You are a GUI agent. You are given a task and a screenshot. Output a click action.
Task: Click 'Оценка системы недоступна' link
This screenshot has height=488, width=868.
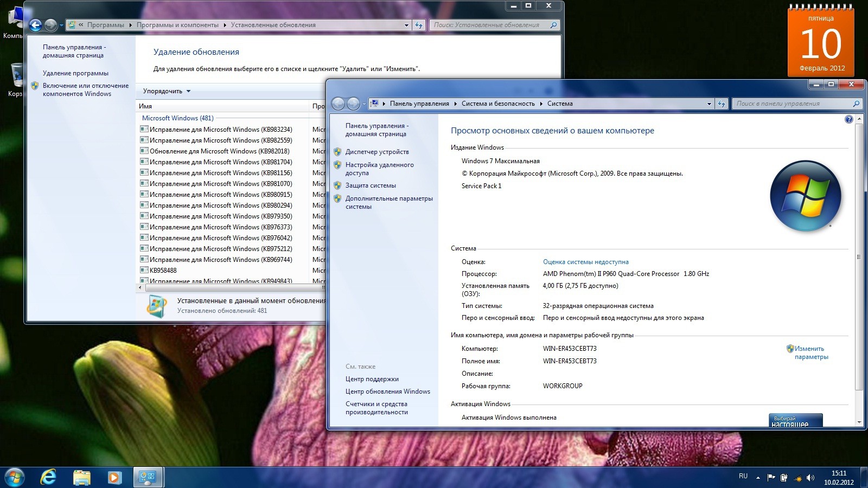point(586,262)
